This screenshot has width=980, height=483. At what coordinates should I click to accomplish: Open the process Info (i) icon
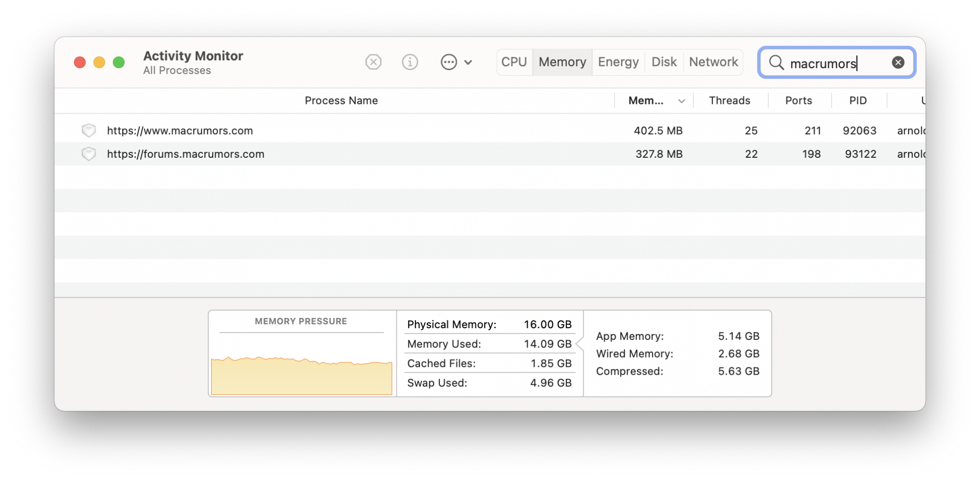(x=410, y=62)
